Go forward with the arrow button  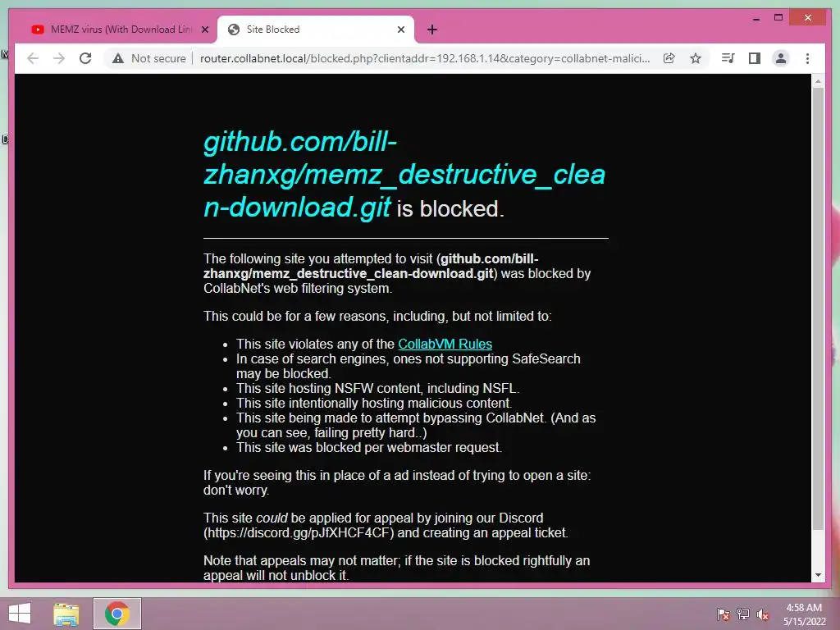pos(59,58)
